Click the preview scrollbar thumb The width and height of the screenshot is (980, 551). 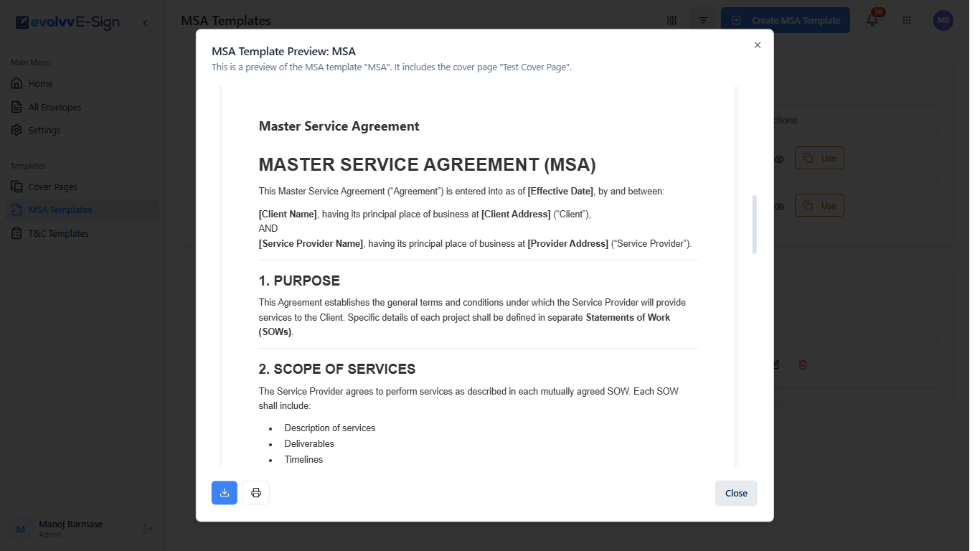click(x=754, y=225)
